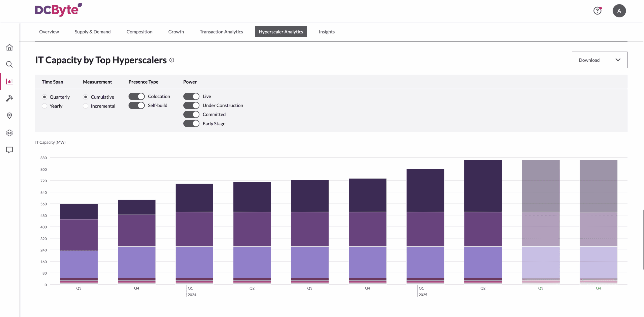The height and width of the screenshot is (317, 644).
Task: Click the map pin location icon
Action: [9, 116]
